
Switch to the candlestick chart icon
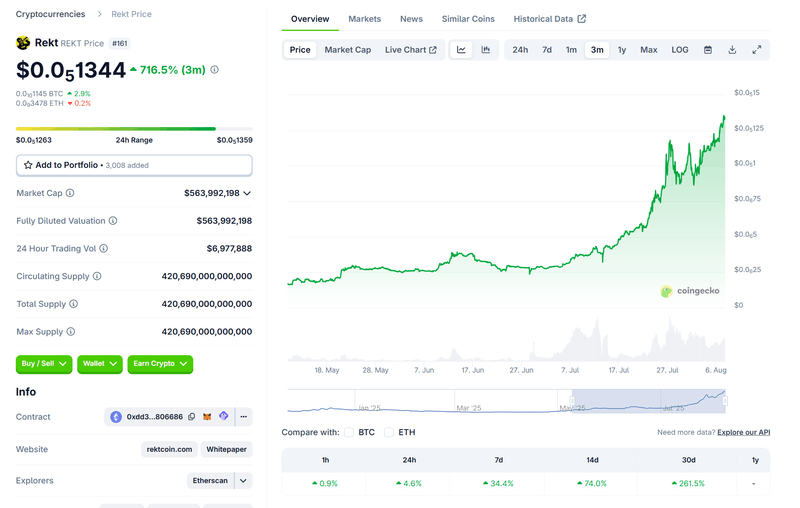(486, 50)
